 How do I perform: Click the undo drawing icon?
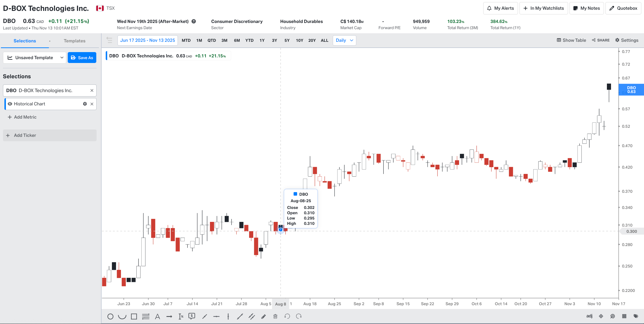287,316
